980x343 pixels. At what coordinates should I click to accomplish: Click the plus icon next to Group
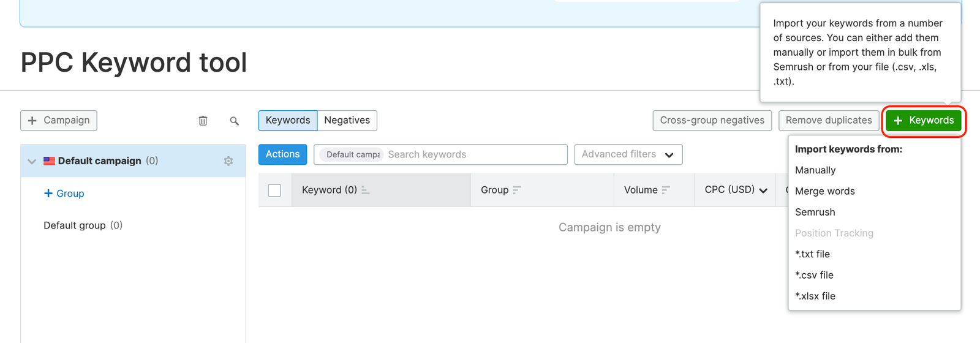click(48, 194)
